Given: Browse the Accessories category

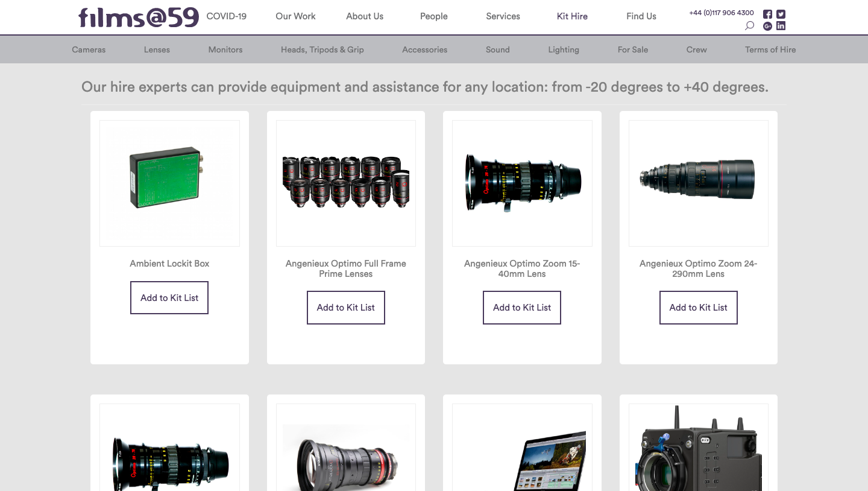Looking at the screenshot, I should click(x=425, y=49).
